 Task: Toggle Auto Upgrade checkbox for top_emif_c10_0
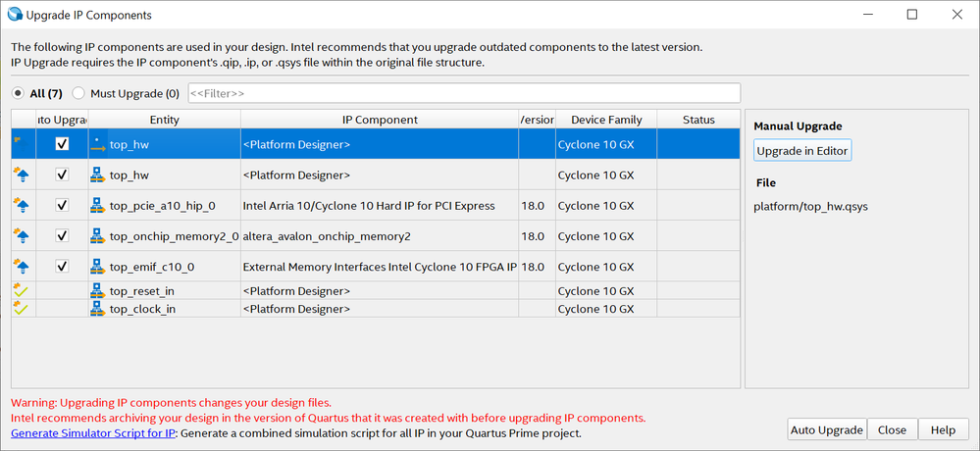click(63, 266)
